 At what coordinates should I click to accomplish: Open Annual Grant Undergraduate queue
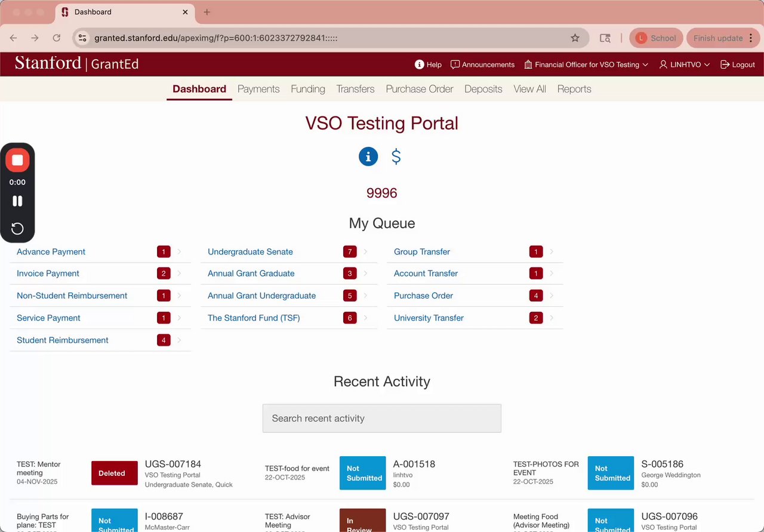coord(261,296)
